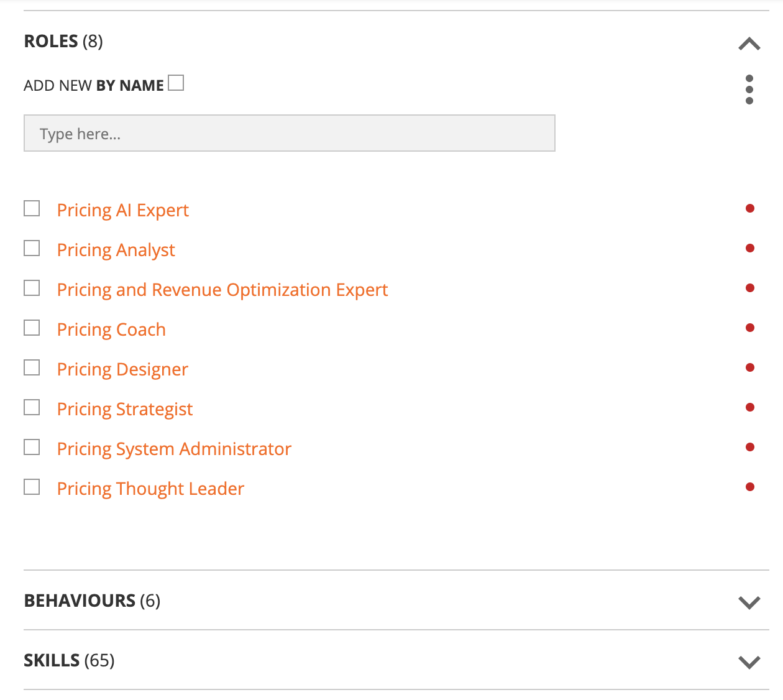Collapse the Roles section
Screen dimensions: 783x700
point(749,44)
